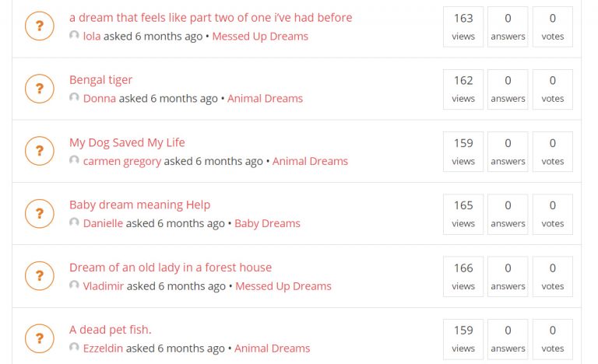The image size is (598, 364).
Task: Open Baby dream meaning Help post
Action: tap(139, 205)
